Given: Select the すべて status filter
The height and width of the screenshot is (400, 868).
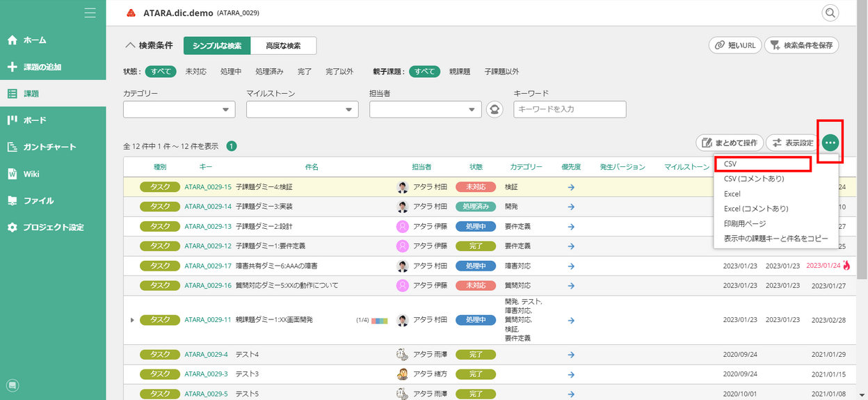Looking at the screenshot, I should pos(161,71).
